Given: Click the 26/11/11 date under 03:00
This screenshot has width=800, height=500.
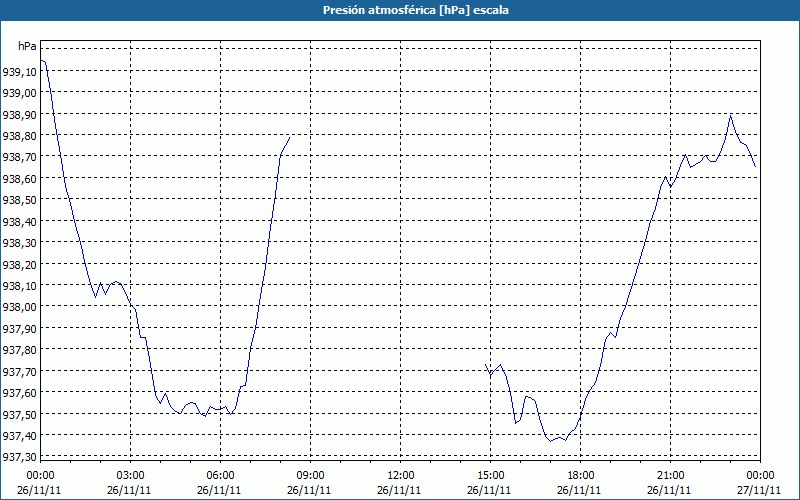Looking at the screenshot, I should click(x=129, y=490).
